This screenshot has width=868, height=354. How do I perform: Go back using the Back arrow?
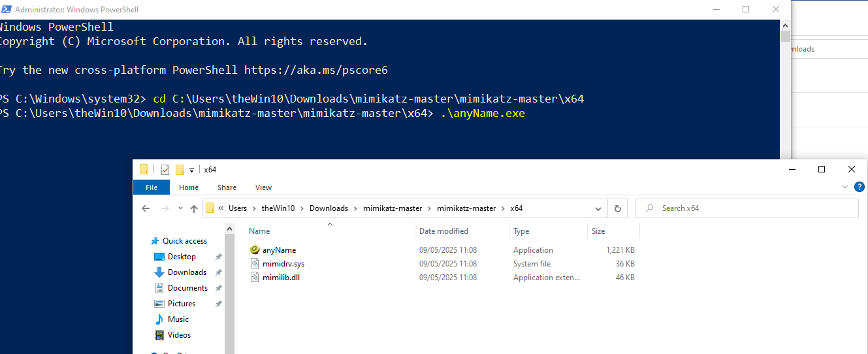(x=146, y=208)
